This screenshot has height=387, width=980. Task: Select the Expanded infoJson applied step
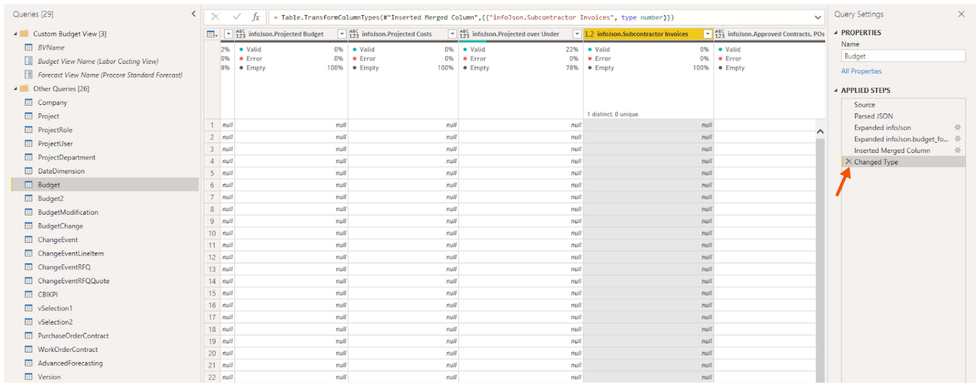click(882, 127)
